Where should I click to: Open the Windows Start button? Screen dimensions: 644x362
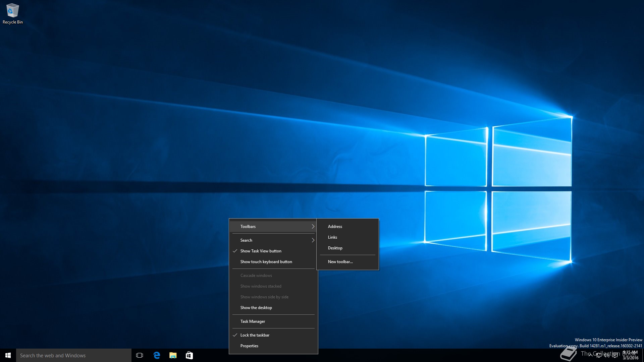[8, 355]
